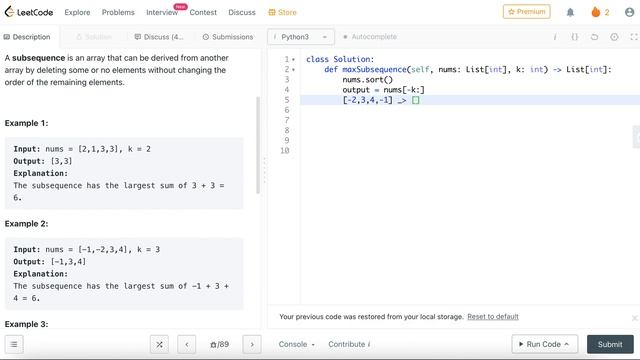Click the bold 'subsequence' word
The width and height of the screenshot is (640, 360).
[38, 58]
